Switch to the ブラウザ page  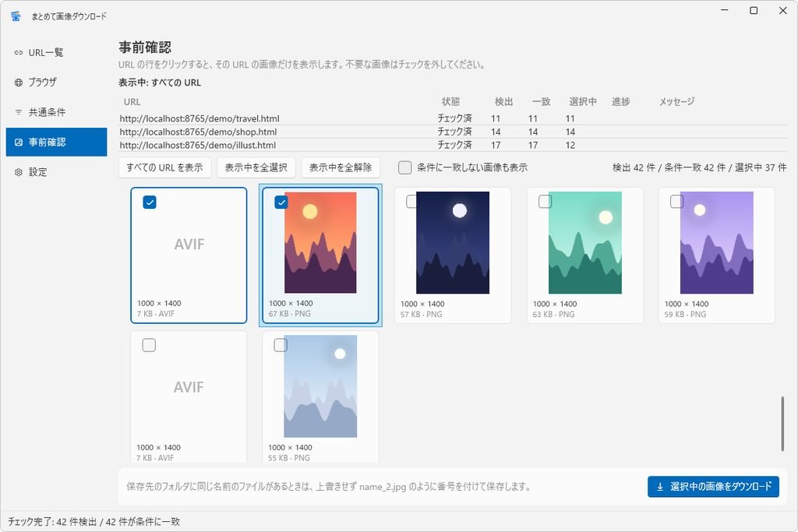[x=56, y=83]
